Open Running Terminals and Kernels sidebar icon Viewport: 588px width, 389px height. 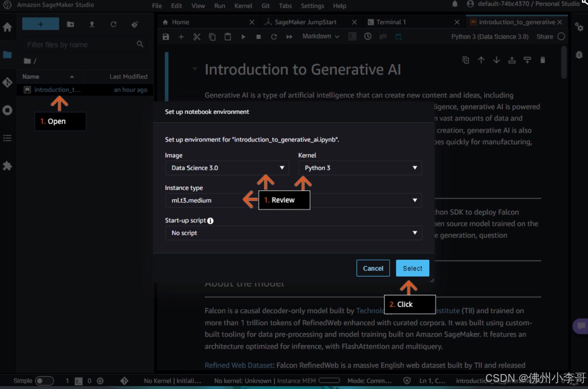pos(7,110)
